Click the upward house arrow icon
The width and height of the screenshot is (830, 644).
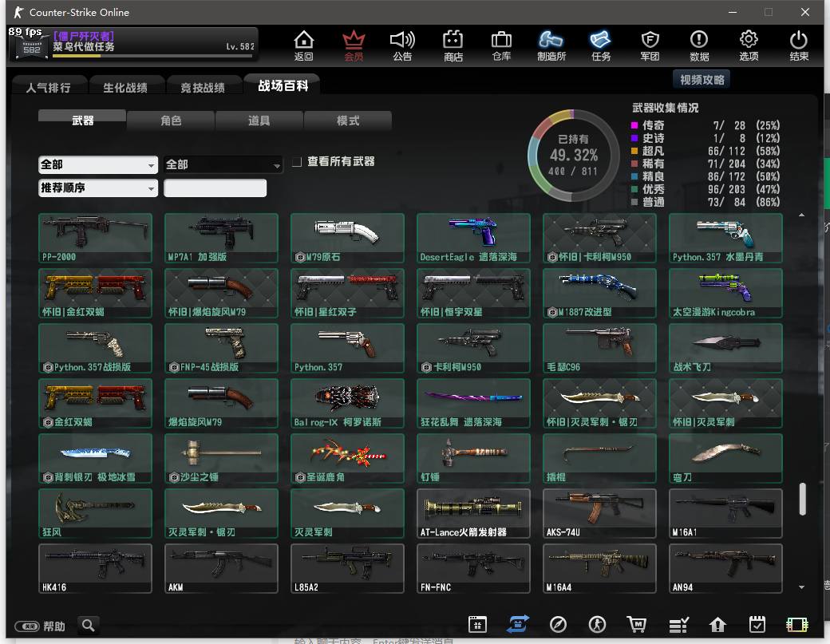point(717,625)
